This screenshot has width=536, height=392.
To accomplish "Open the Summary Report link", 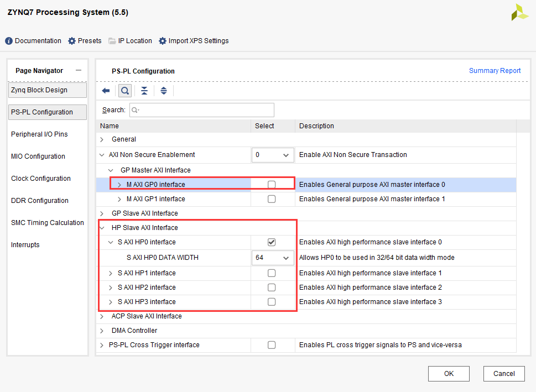I will pos(495,71).
